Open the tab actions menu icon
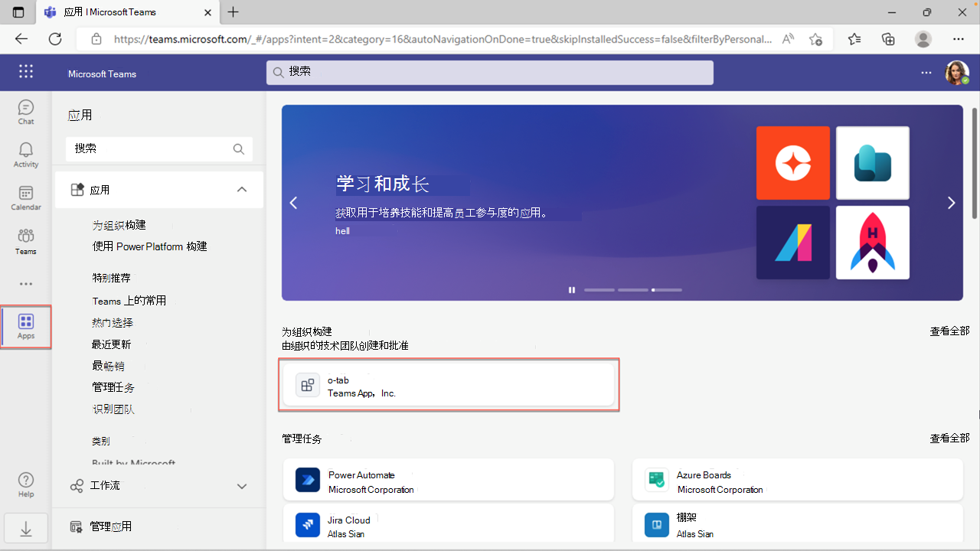 pyautogui.click(x=18, y=12)
